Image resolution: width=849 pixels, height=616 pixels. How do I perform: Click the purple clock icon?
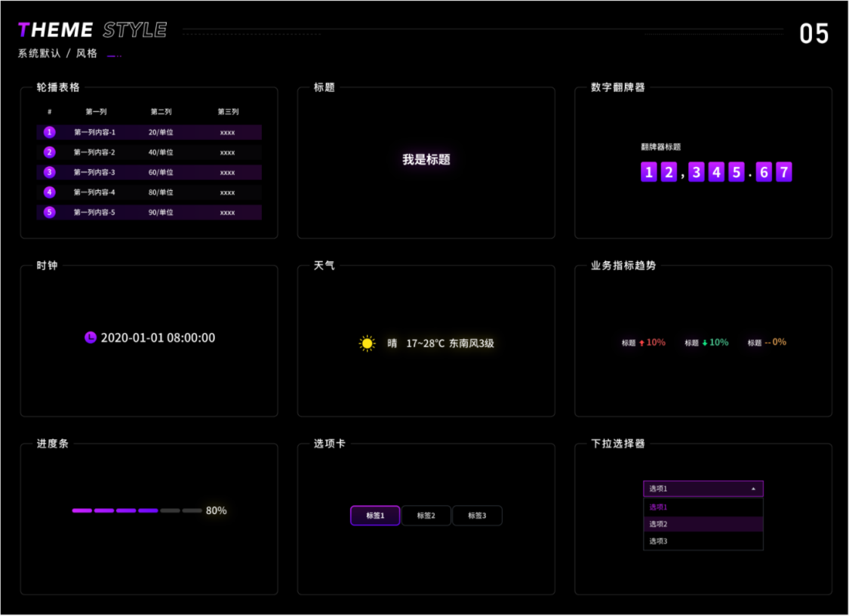[x=91, y=337]
